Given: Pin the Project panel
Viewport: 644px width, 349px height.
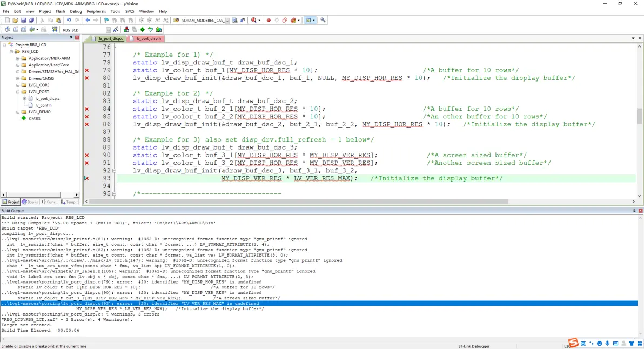Looking at the screenshot, I should pos(71,38).
